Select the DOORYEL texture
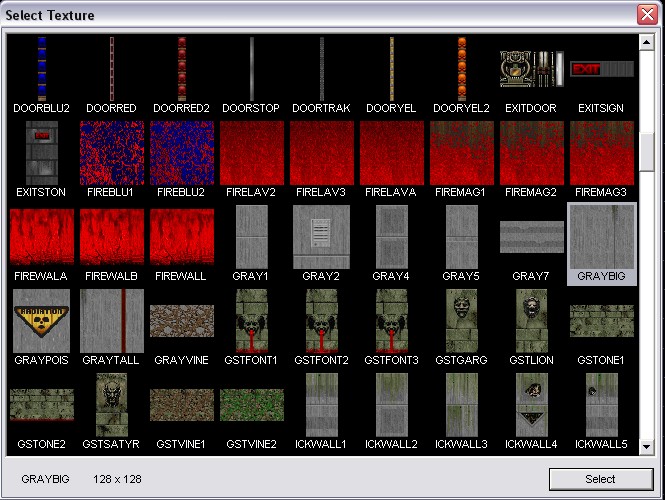 tap(391, 69)
